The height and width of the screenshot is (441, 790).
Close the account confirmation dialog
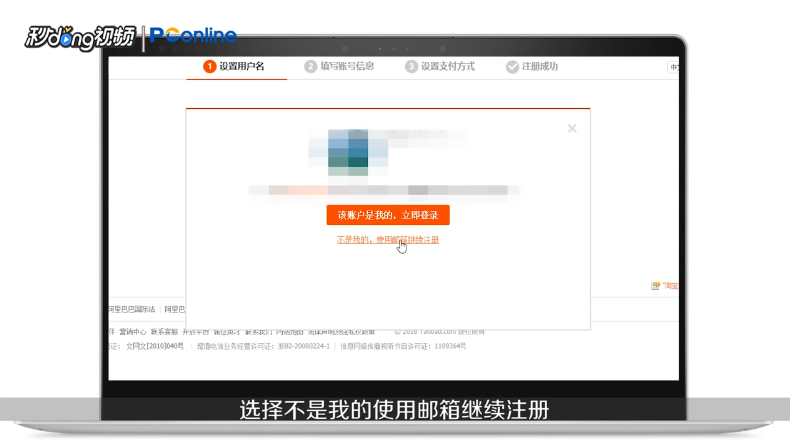coord(572,129)
